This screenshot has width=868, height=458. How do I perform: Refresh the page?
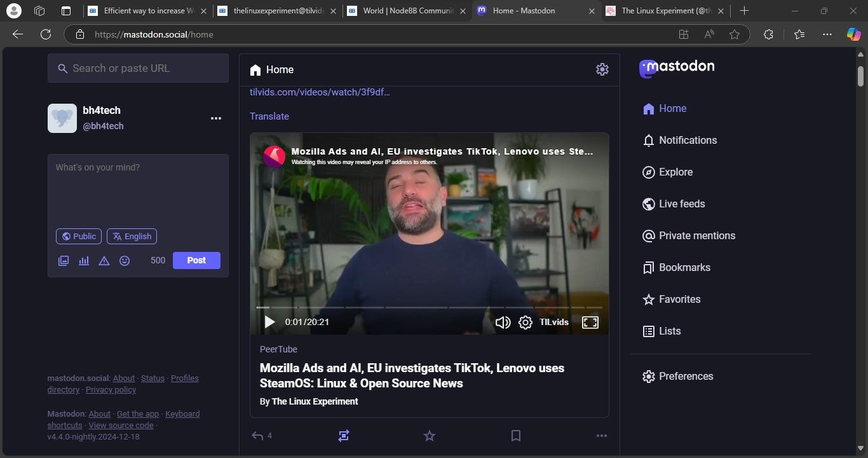click(45, 34)
